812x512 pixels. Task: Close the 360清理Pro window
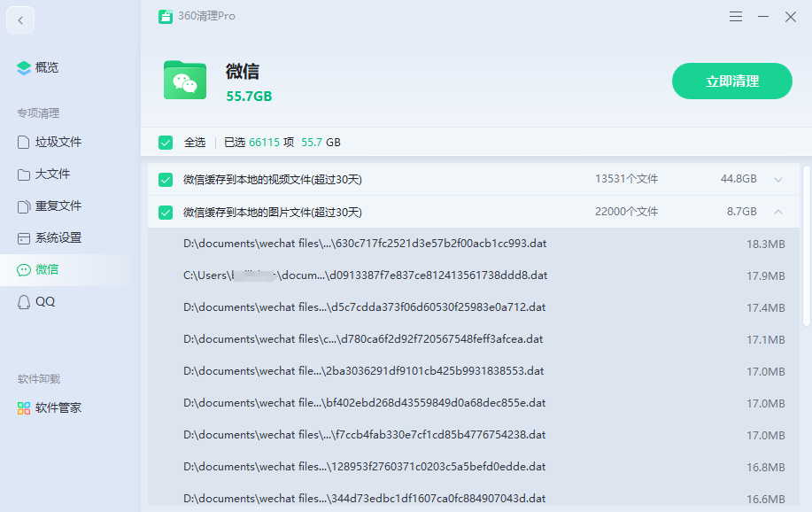tap(790, 17)
